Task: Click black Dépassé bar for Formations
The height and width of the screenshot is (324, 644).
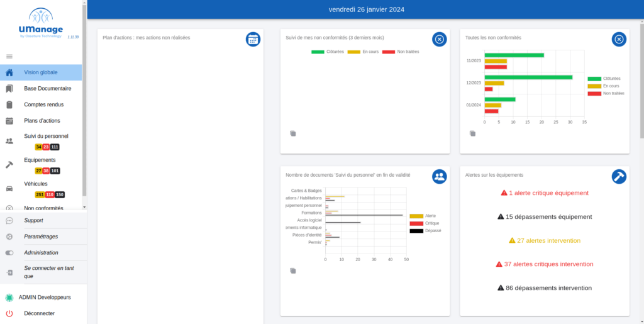Action: 364,215
